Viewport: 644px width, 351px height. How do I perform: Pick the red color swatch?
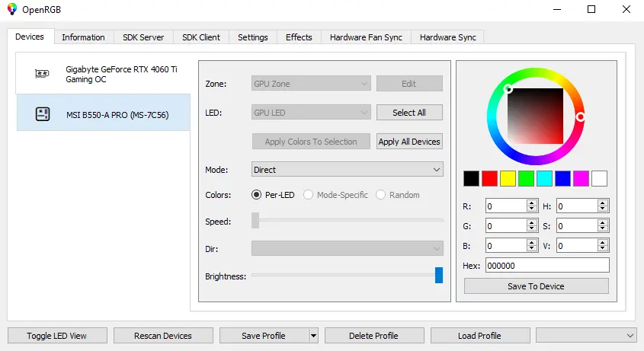(x=489, y=179)
